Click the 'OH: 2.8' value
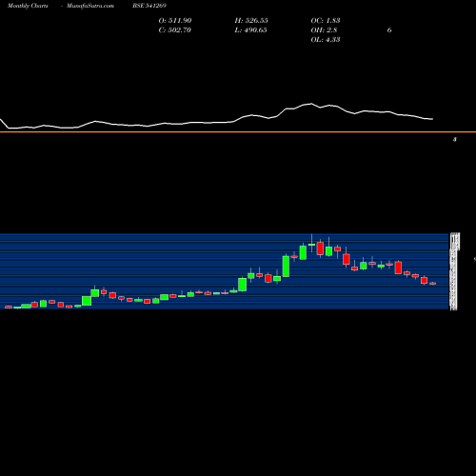This screenshot has width=476, height=476. (324, 30)
